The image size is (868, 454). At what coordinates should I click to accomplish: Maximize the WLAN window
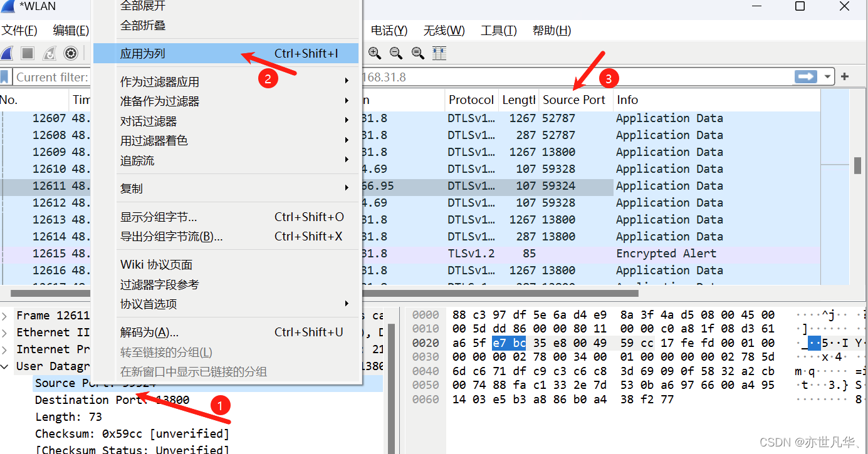(x=800, y=6)
